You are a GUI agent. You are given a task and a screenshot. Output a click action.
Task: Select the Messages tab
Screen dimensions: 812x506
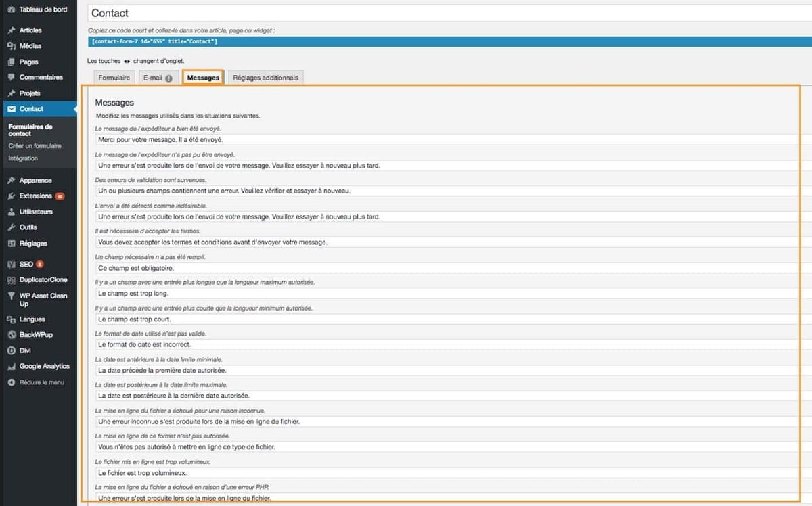pyautogui.click(x=203, y=78)
